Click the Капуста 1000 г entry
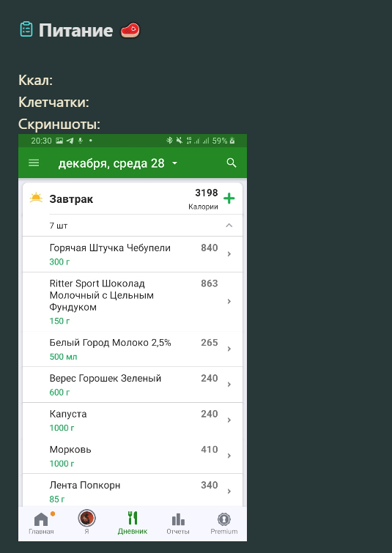This screenshot has width=392, height=553. point(133,420)
